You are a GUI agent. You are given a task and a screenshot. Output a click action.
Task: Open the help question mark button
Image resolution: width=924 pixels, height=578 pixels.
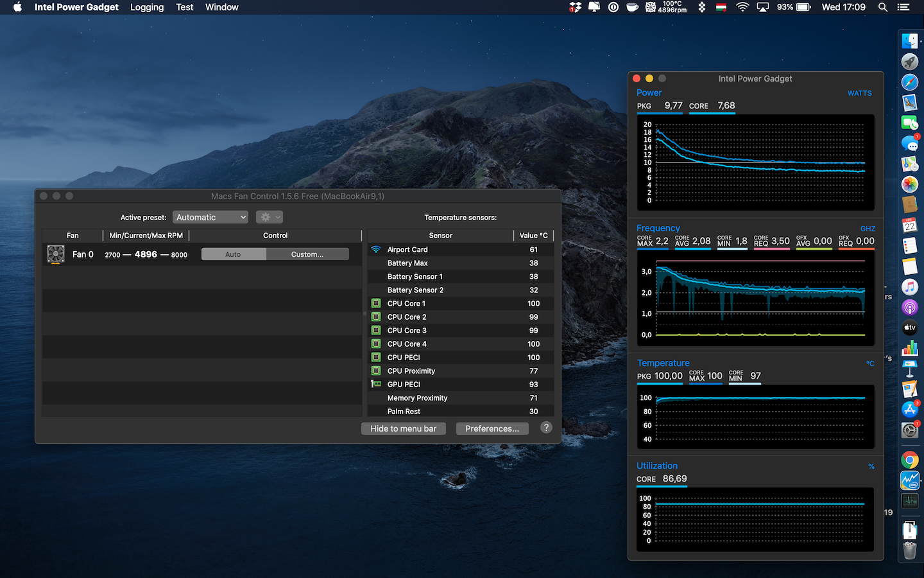tap(546, 428)
